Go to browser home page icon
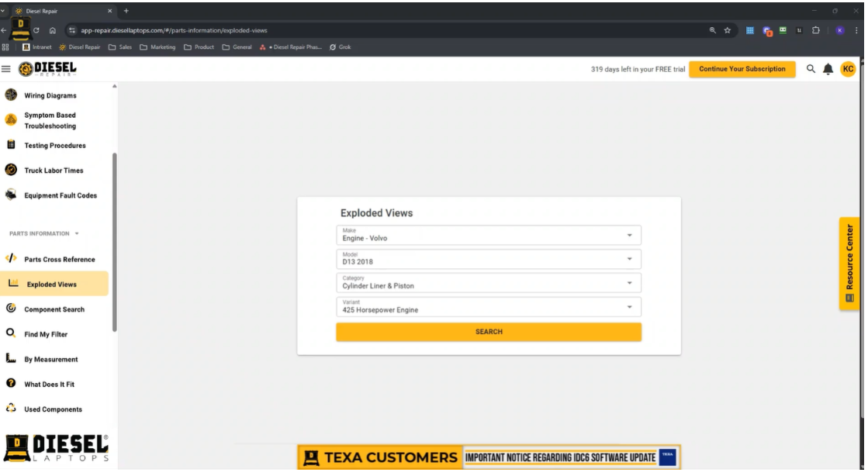 53,30
